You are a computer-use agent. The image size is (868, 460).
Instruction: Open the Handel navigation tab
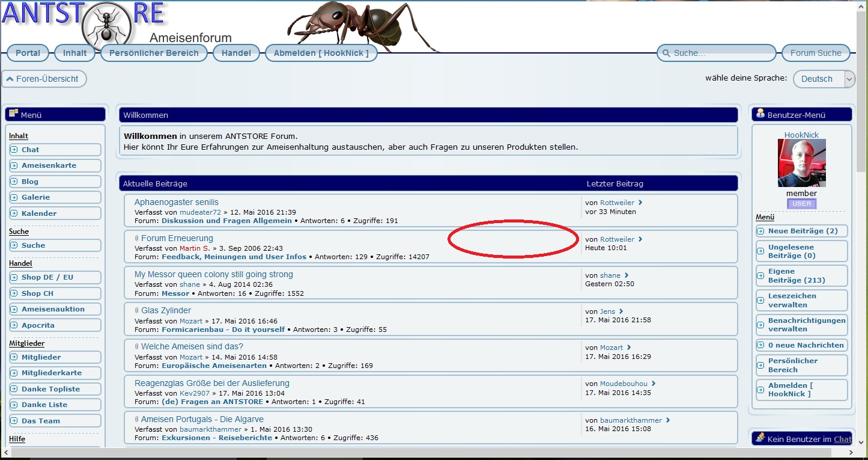[236, 53]
